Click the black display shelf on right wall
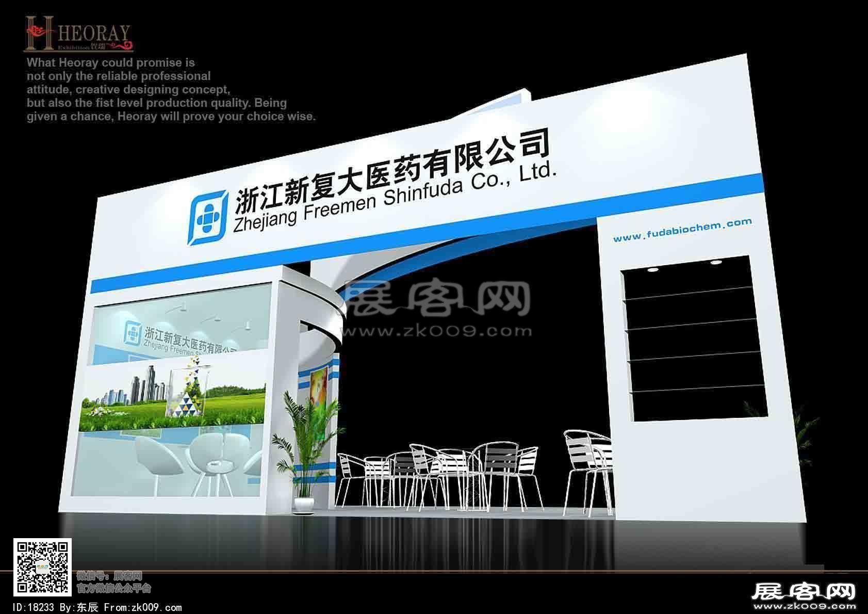The width and height of the screenshot is (868, 614). [694, 338]
